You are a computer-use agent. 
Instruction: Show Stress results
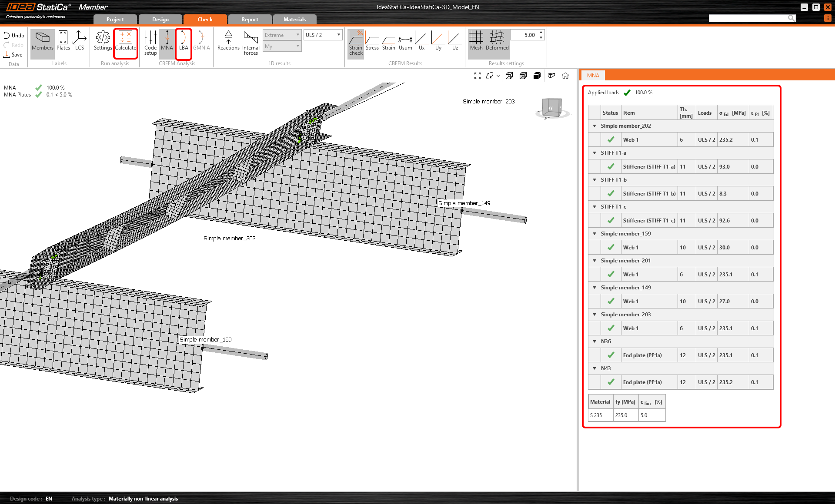pos(372,41)
